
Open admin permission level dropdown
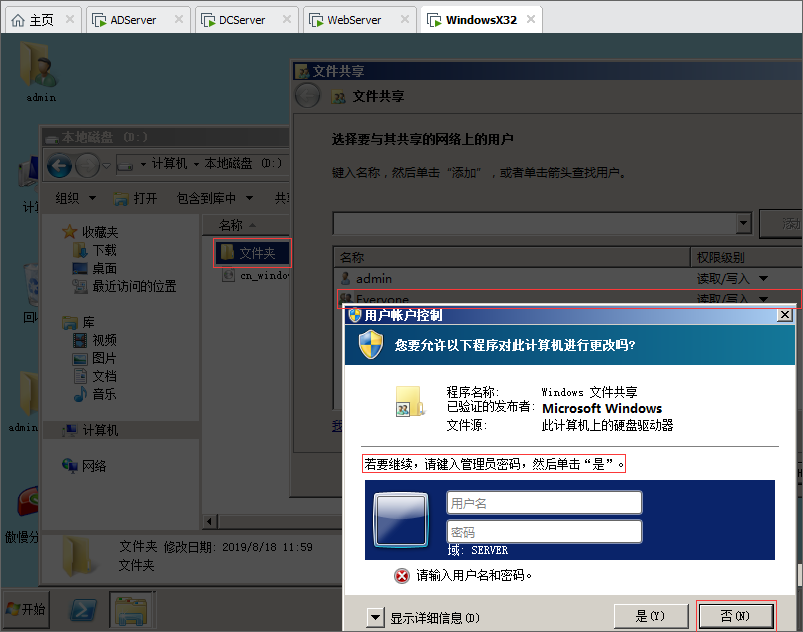[764, 279]
